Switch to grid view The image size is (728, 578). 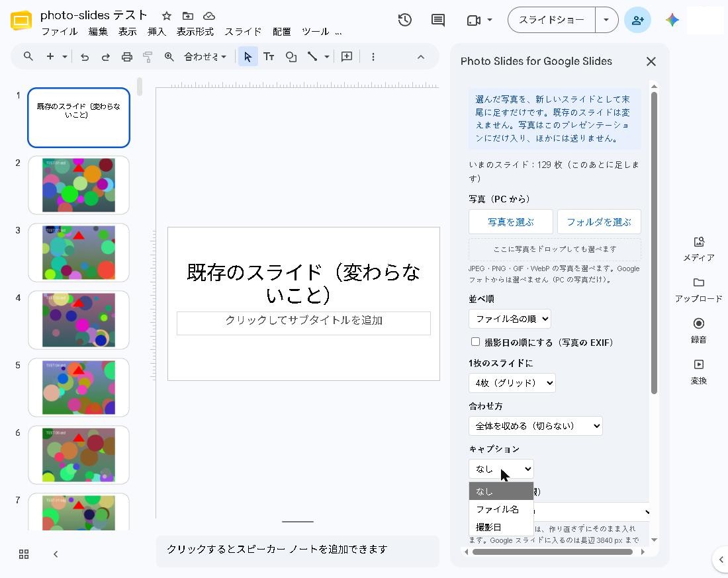tap(24, 554)
